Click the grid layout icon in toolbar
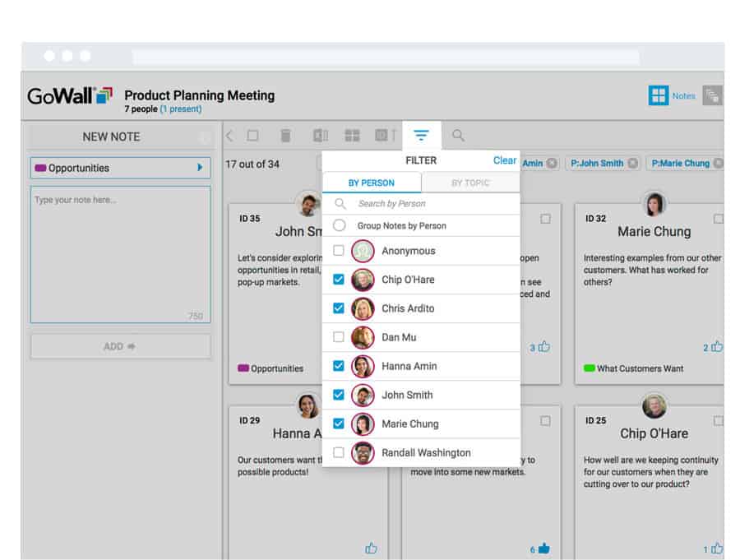Image resolution: width=740 pixels, height=560 pixels. pyautogui.click(x=352, y=136)
